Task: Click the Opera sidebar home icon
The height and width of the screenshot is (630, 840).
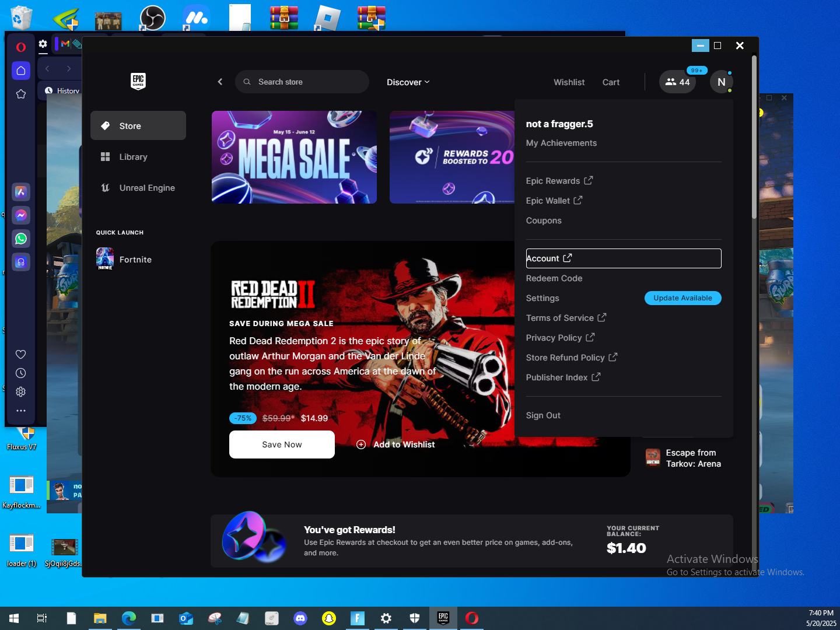Action: click(21, 71)
